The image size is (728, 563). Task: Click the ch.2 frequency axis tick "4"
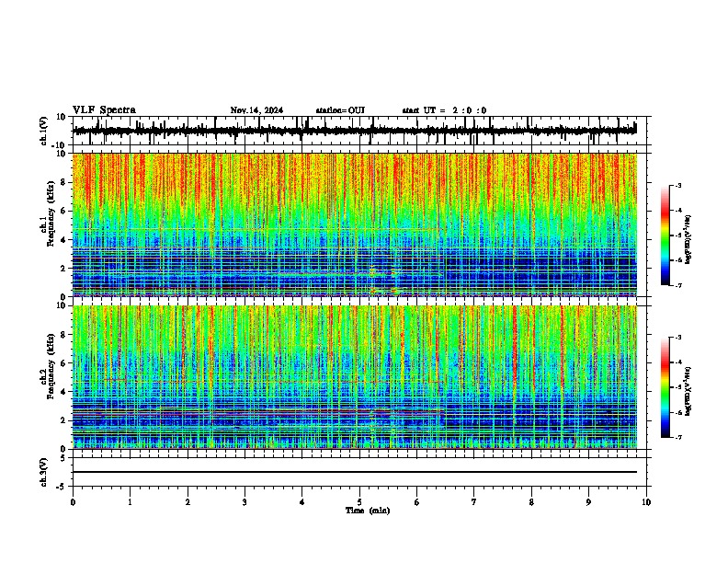click(x=64, y=392)
